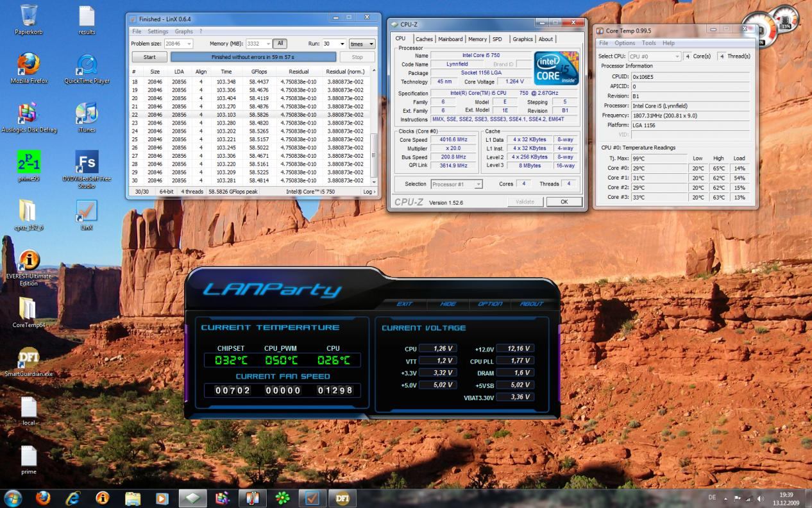The image size is (812, 508).
Task: Switch to About tab in CPU-Z
Action: 546,39
